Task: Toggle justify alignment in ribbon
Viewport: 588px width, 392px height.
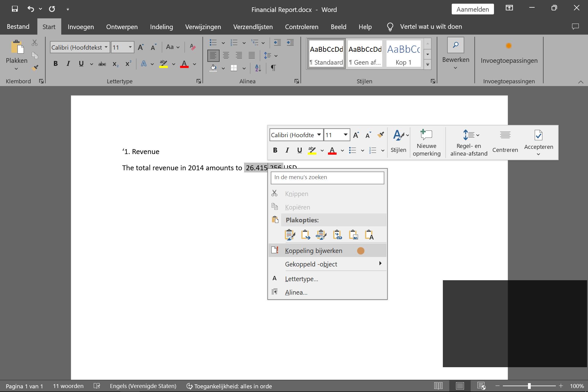Action: pyautogui.click(x=252, y=55)
